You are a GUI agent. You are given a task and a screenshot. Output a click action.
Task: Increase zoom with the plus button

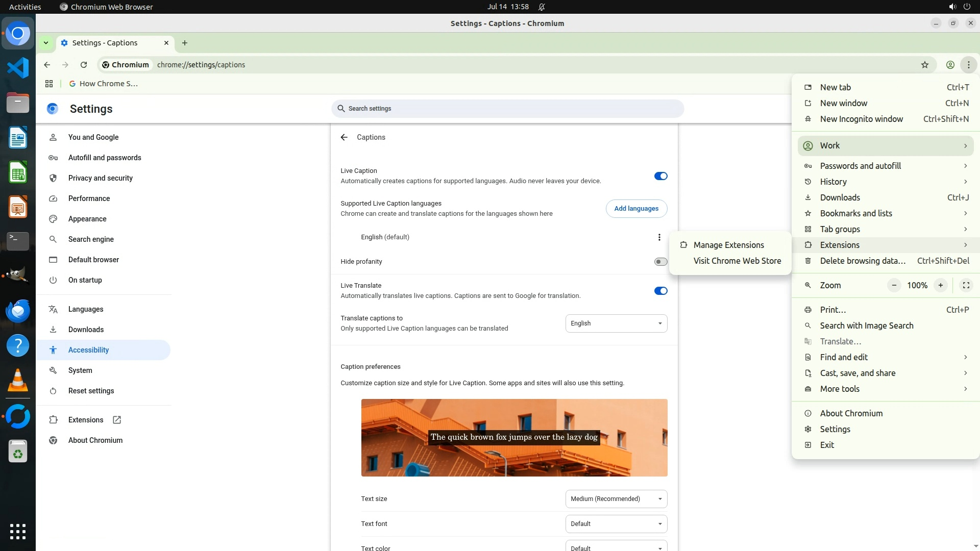(940, 286)
